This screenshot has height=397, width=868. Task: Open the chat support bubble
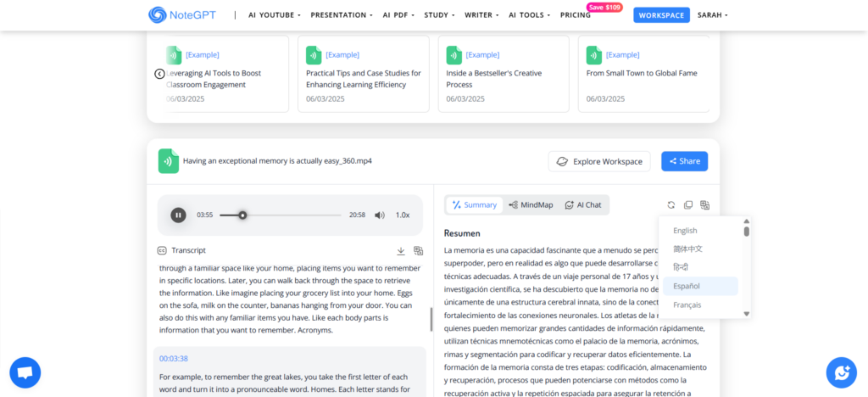[25, 372]
